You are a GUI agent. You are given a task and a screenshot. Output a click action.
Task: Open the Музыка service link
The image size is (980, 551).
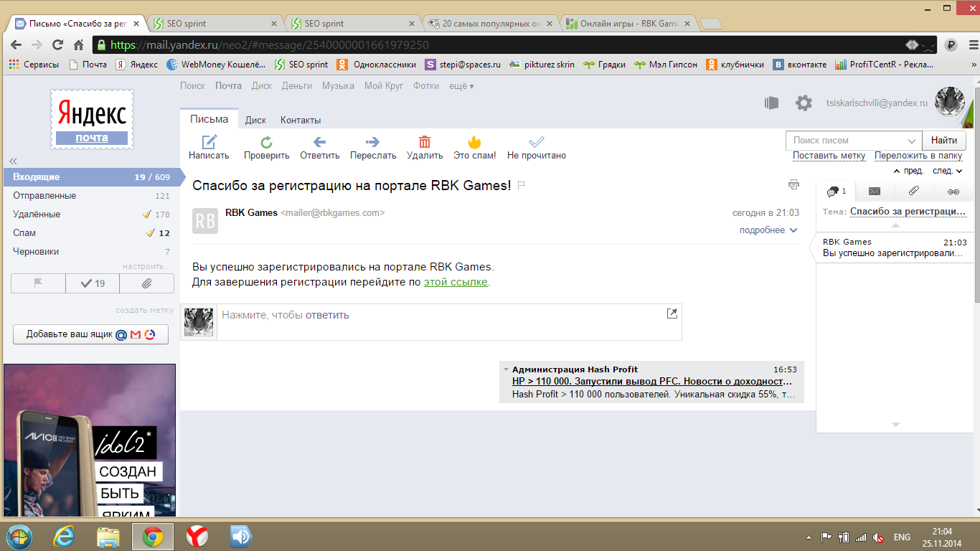pos(338,85)
